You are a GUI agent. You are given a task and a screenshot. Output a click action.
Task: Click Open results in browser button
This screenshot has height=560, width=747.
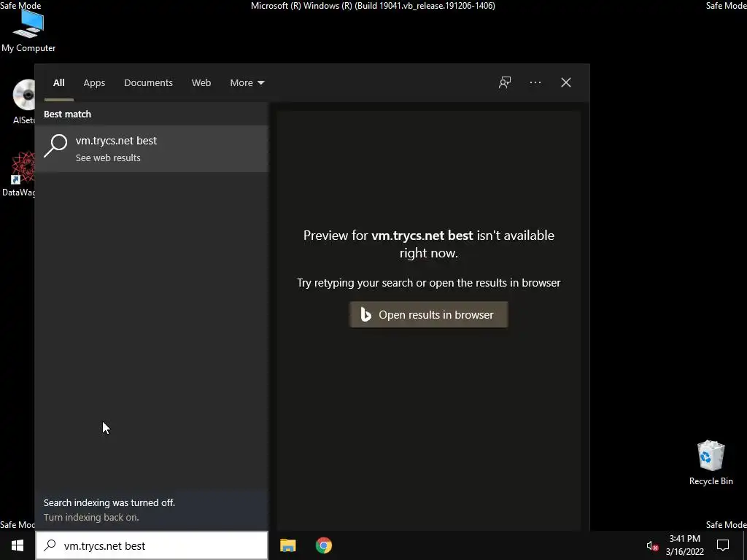(x=428, y=314)
